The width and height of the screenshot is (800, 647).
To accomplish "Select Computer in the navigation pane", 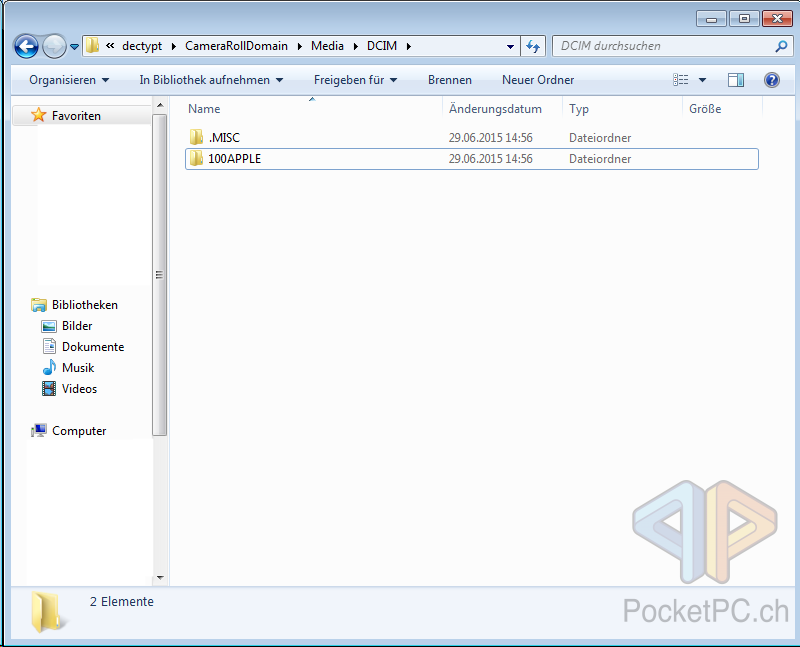I will pyautogui.click(x=79, y=431).
